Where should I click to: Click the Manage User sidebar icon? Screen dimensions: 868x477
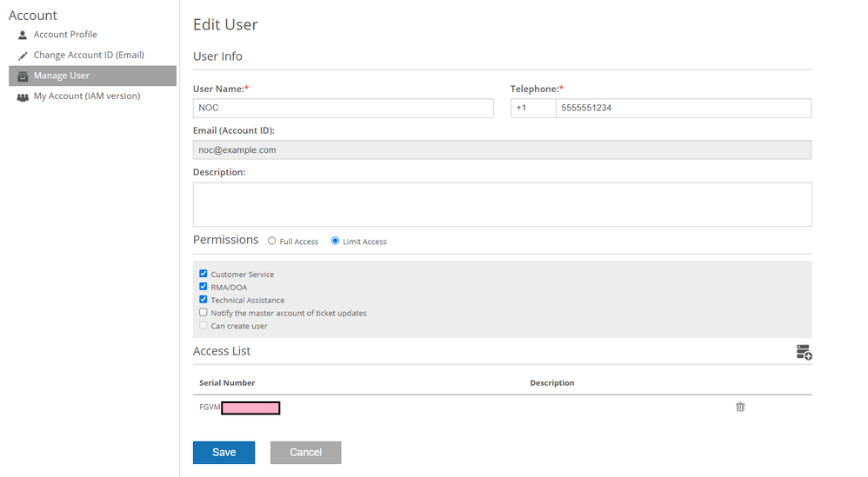[x=23, y=76]
